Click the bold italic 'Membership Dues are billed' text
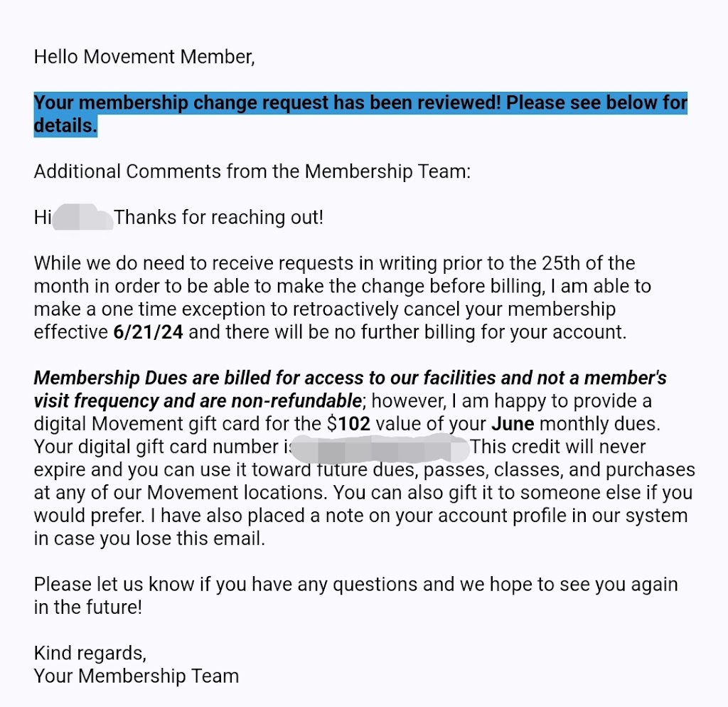Viewport: 728px width, 707px height. [x=142, y=378]
